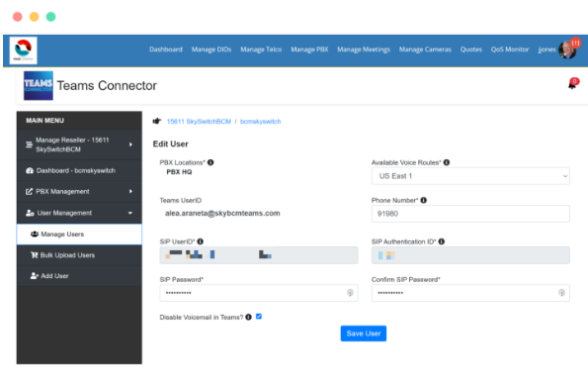Reveal the SIP Password field value
Viewport: 588px width, 378px height.
(350, 293)
